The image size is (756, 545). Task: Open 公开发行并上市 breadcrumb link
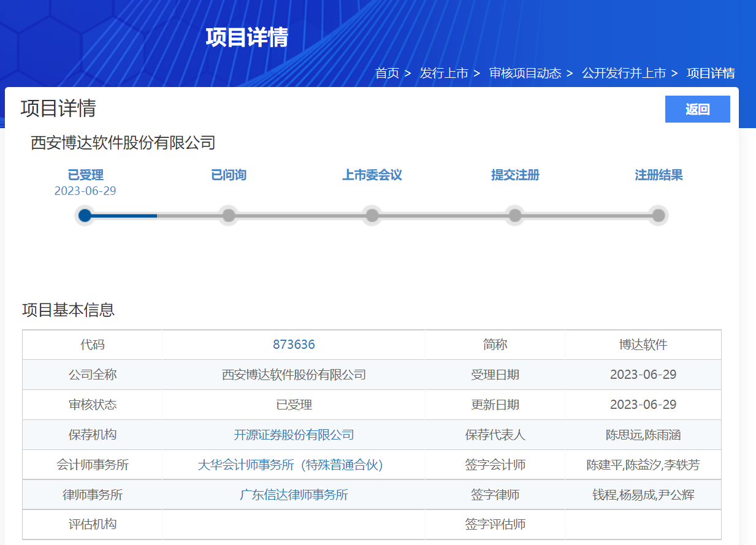point(624,74)
